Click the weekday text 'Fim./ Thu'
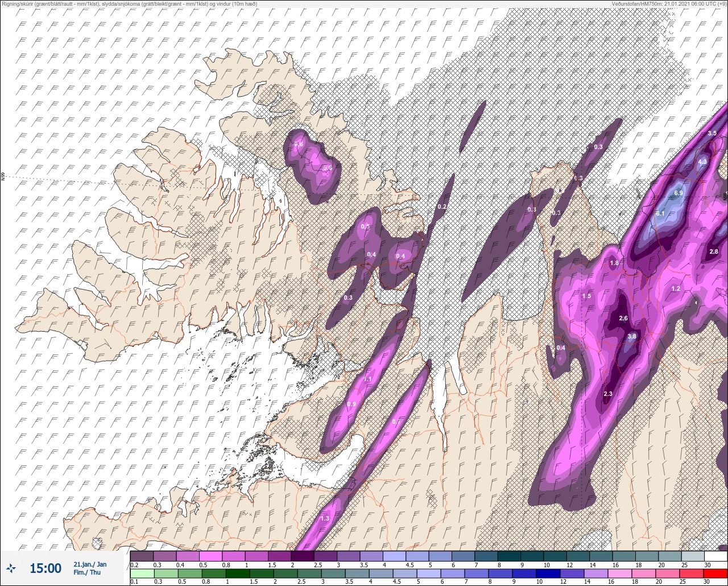Image resolution: width=728 pixels, height=586 pixels. [86, 572]
